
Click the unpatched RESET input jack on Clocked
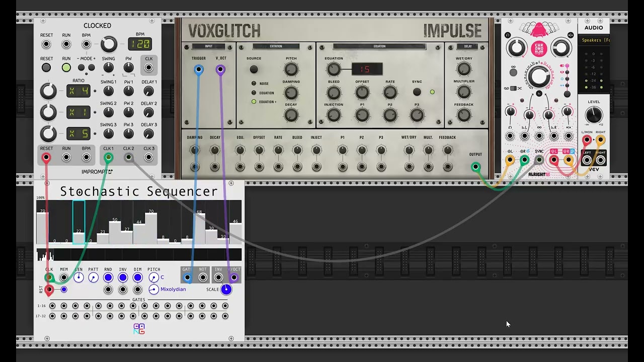(46, 44)
